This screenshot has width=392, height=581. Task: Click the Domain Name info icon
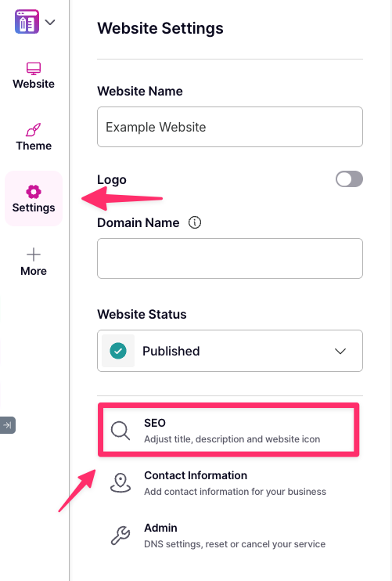(x=195, y=222)
